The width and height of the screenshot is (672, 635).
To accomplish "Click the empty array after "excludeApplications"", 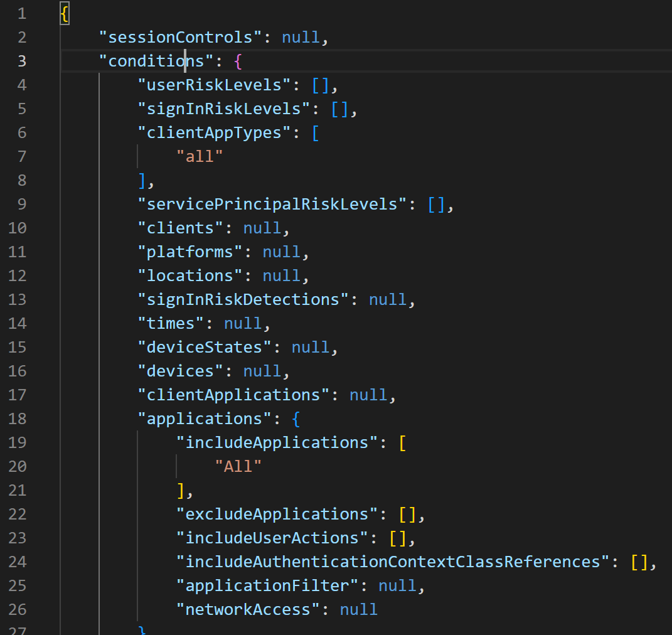I will [x=408, y=514].
